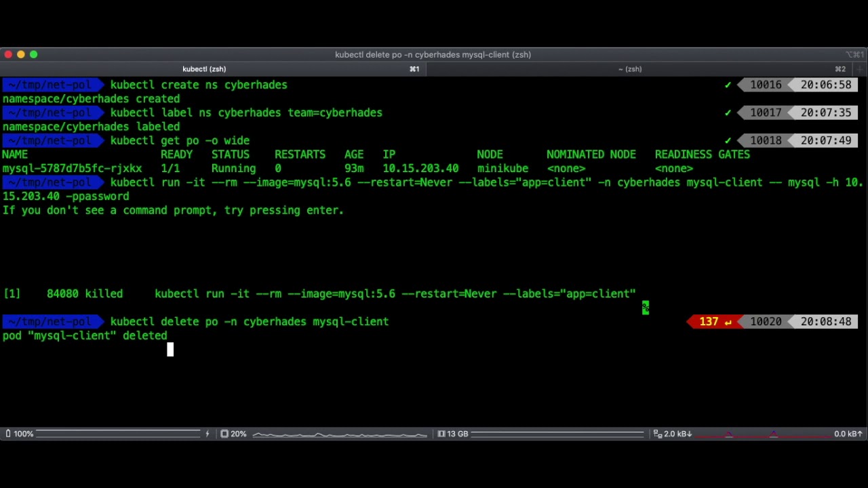Click the CPU usage graph

tap(340, 434)
